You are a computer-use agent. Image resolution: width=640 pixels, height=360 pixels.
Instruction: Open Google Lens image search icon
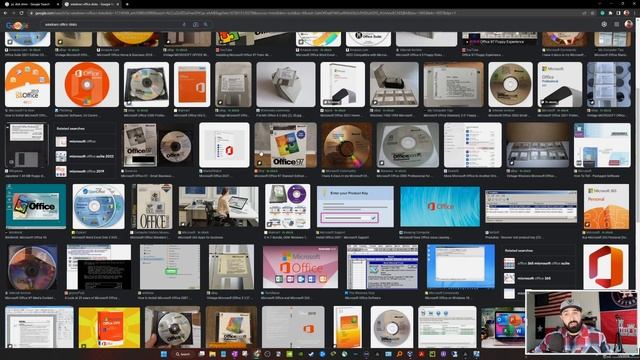coord(196,24)
